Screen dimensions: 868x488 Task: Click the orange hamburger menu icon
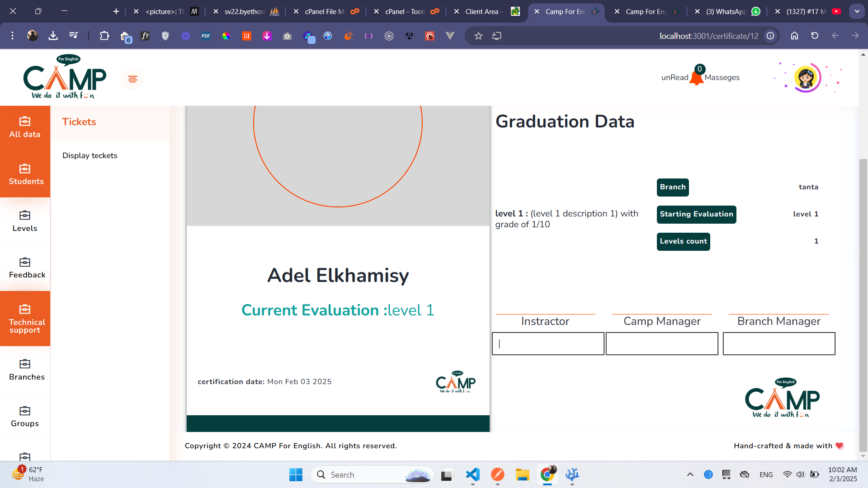click(132, 79)
